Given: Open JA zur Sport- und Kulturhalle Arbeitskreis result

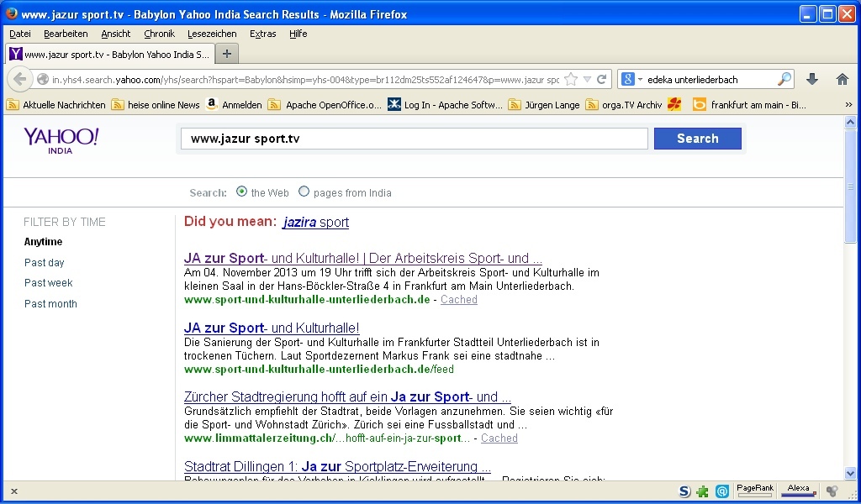Looking at the screenshot, I should (363, 259).
